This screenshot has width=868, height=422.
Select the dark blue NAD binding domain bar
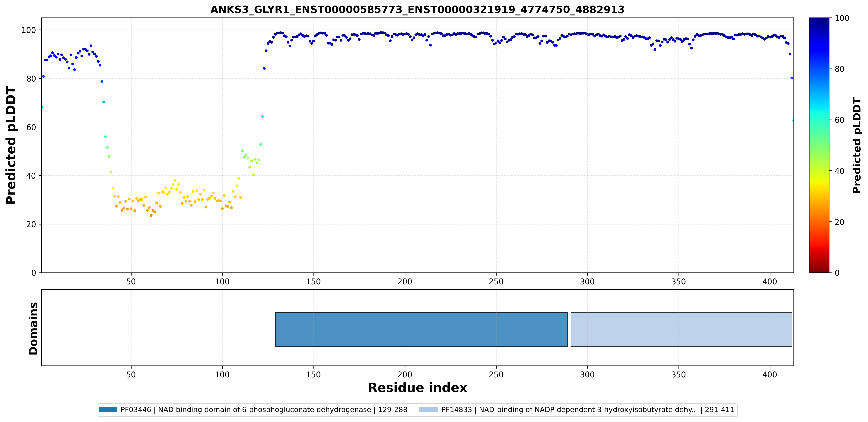click(x=421, y=329)
